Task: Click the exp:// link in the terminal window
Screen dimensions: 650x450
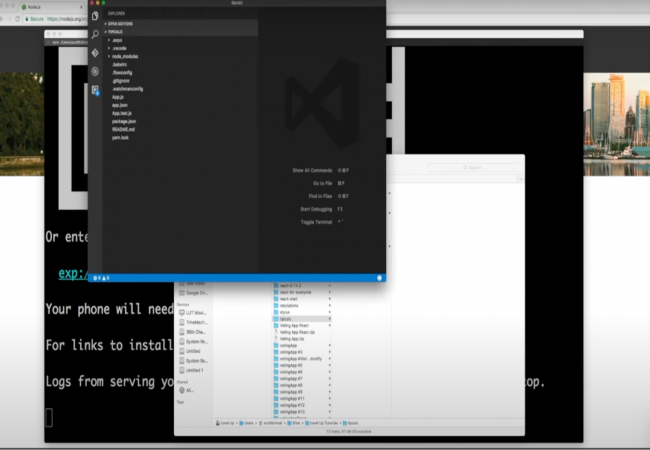Action: (x=73, y=273)
